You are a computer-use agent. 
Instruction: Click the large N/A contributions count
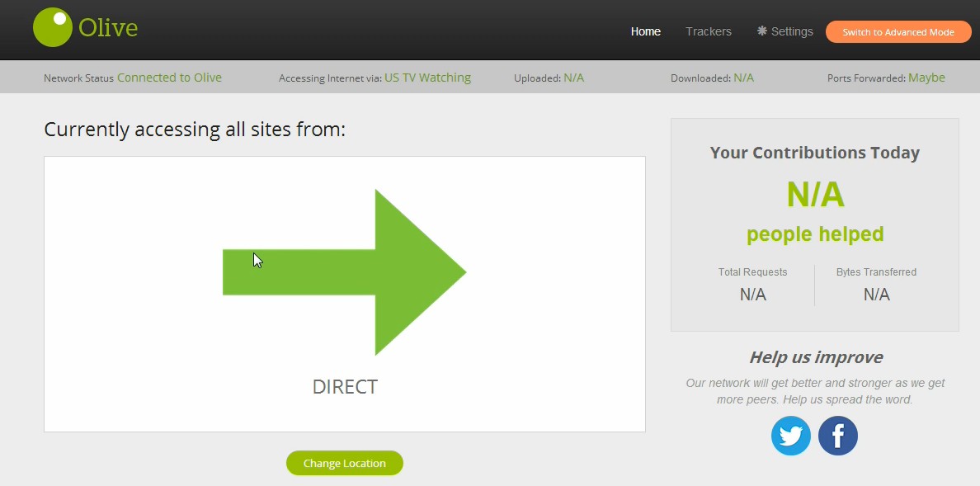click(x=815, y=195)
